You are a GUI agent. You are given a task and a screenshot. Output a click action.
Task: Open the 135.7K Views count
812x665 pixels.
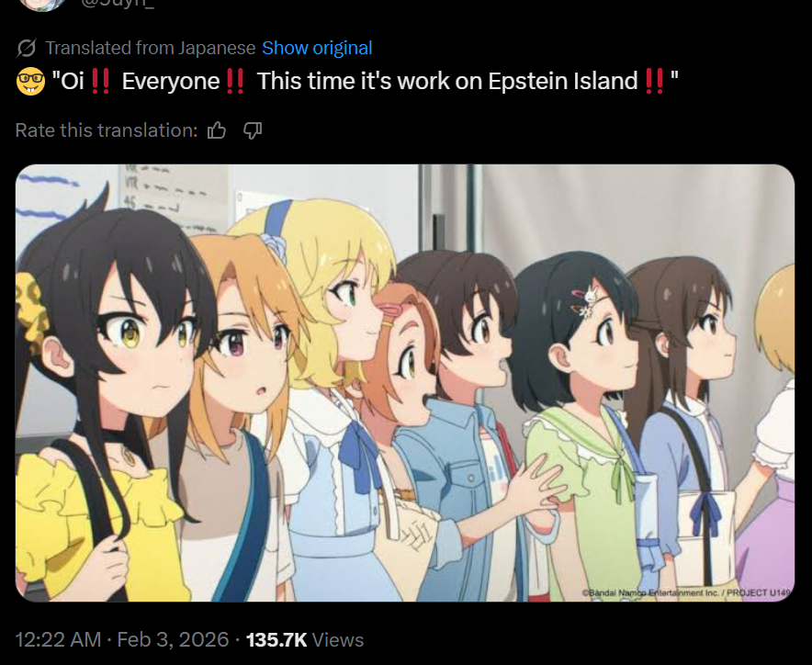[x=305, y=639]
